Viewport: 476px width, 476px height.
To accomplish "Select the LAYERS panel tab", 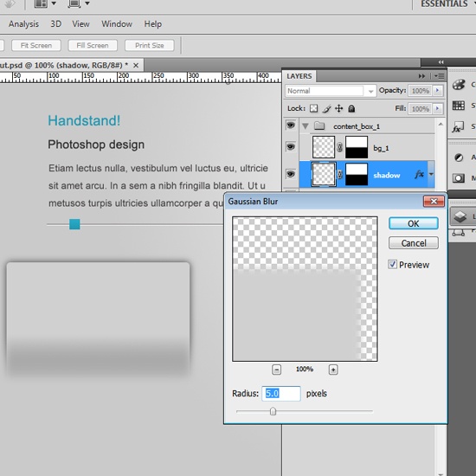I will click(x=299, y=76).
